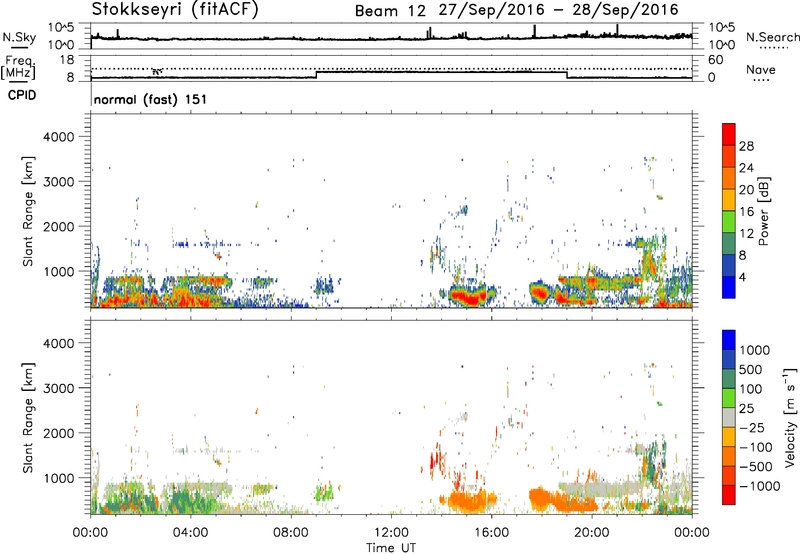The image size is (800, 554).
Task: Select the Beam 12 label
Action: coord(390,10)
